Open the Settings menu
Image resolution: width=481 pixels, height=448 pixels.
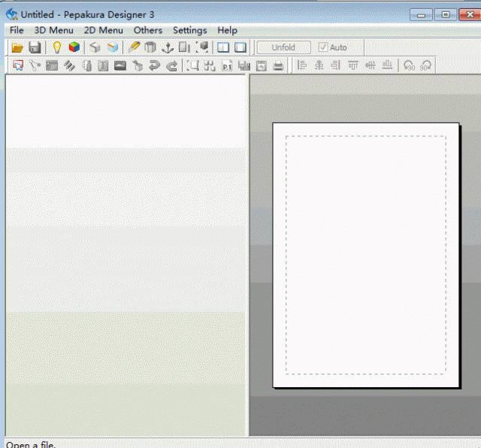pyautogui.click(x=189, y=30)
